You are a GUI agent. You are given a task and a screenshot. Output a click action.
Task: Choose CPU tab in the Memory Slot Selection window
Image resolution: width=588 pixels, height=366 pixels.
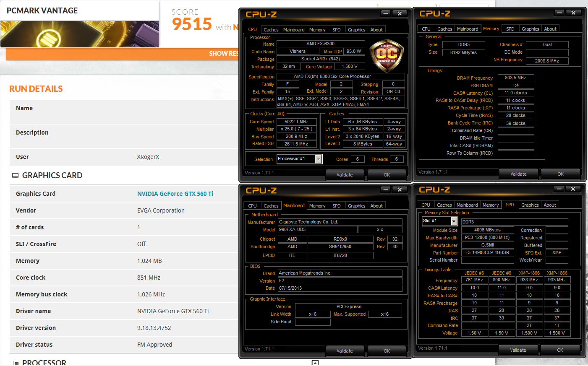426,205
